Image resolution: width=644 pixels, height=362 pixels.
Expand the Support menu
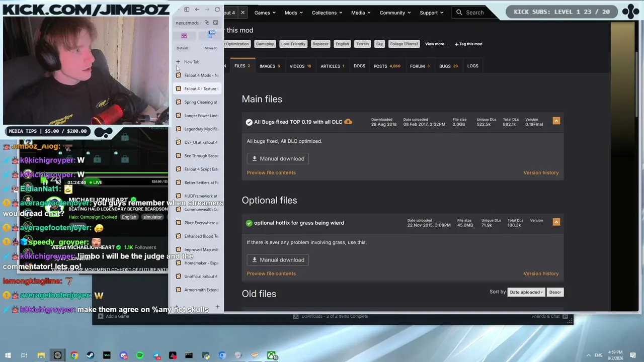click(x=432, y=13)
